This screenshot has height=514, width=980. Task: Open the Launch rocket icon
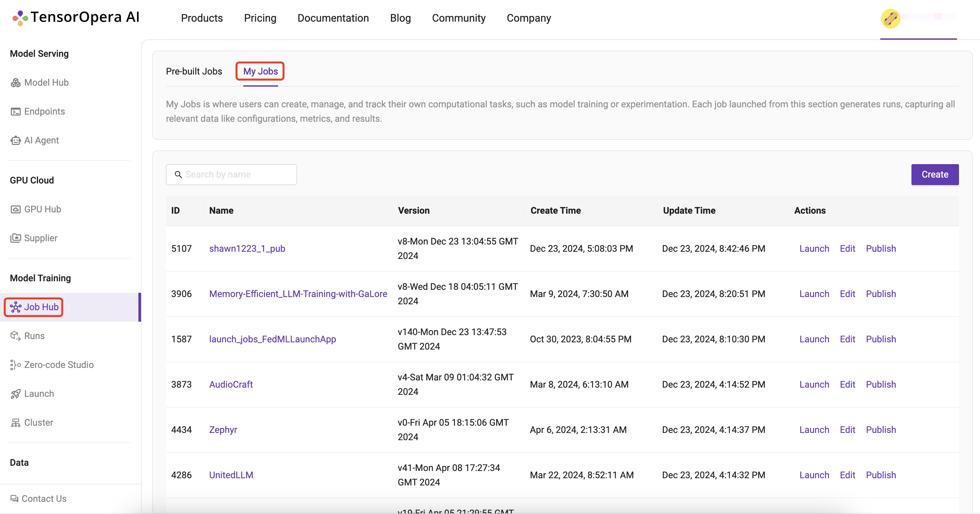[x=16, y=394]
